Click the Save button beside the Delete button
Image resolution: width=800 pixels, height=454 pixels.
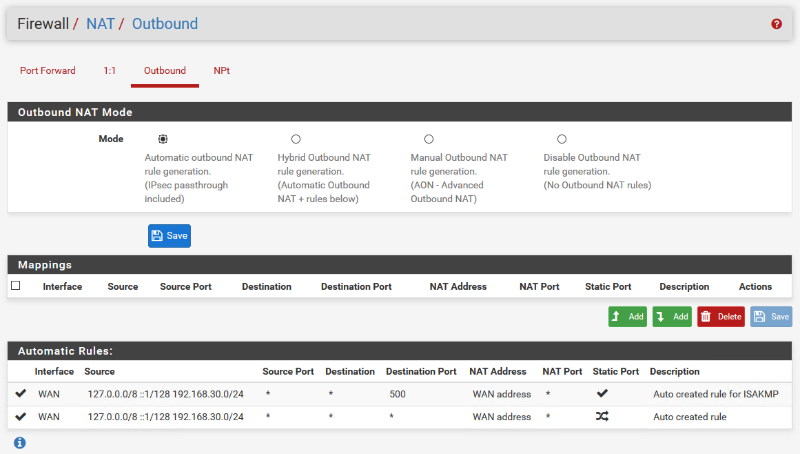pyautogui.click(x=770, y=316)
